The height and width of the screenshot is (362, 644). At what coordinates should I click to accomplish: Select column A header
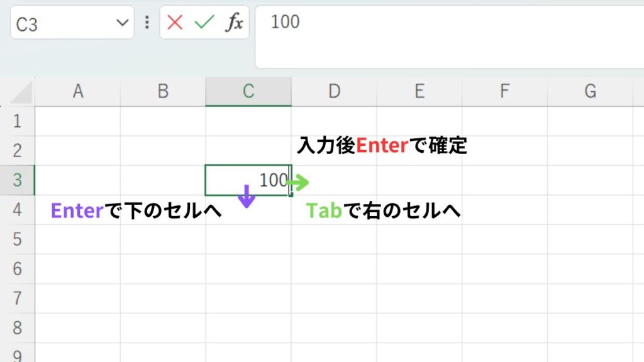pyautogui.click(x=77, y=92)
